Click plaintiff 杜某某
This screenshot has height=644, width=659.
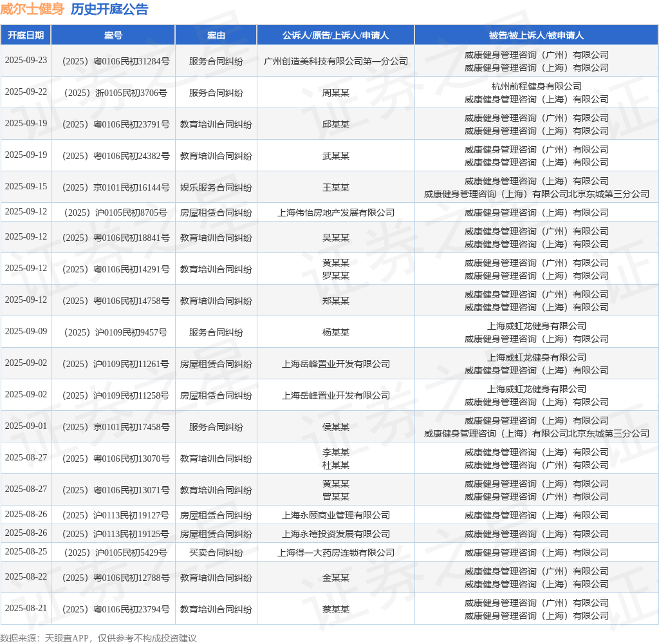tap(336, 465)
